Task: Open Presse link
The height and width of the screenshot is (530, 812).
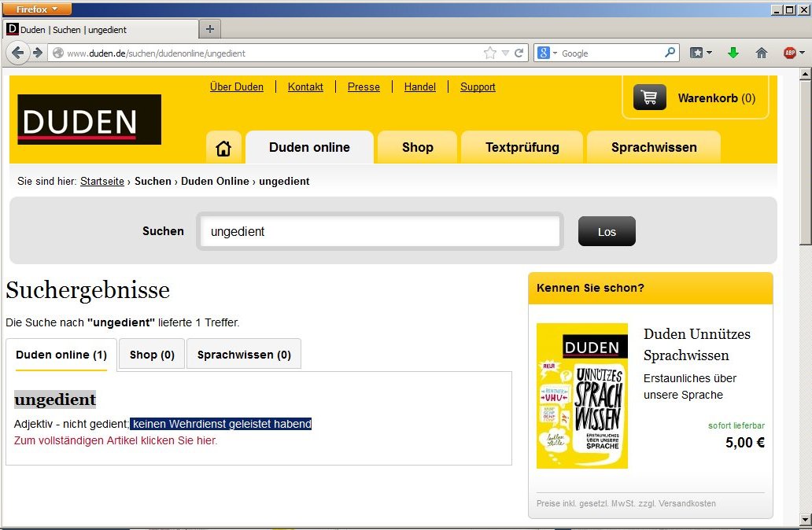Action: (x=364, y=87)
